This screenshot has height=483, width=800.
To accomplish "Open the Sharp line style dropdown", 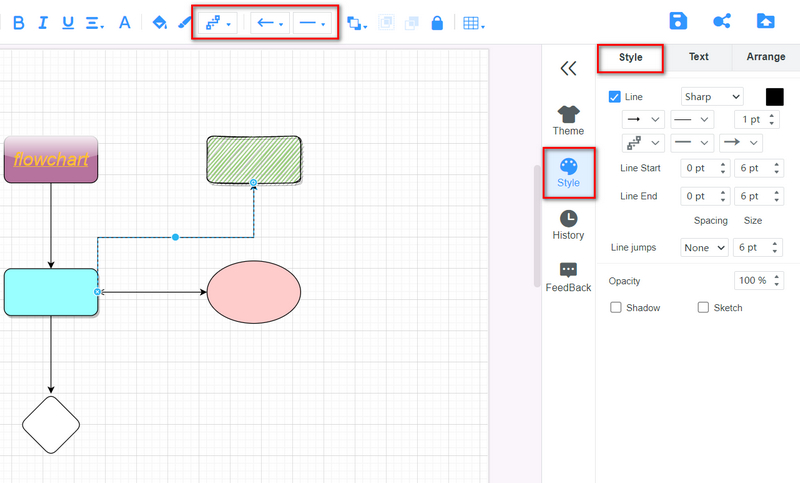I will 711,97.
